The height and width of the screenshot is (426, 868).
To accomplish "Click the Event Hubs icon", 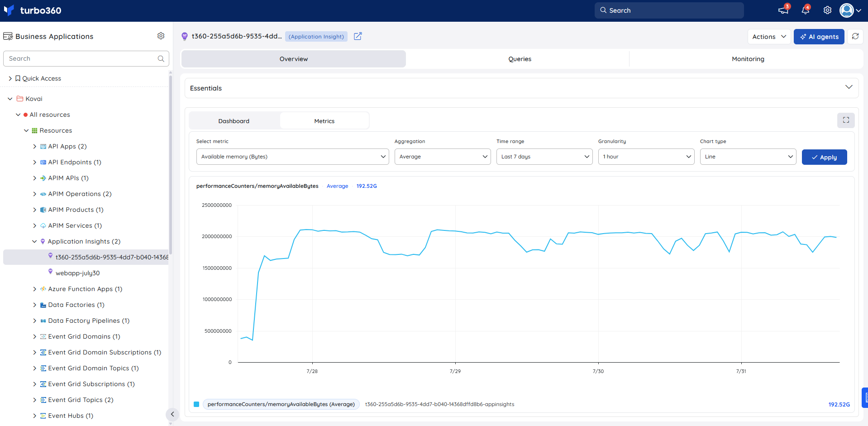I will pos(43,416).
